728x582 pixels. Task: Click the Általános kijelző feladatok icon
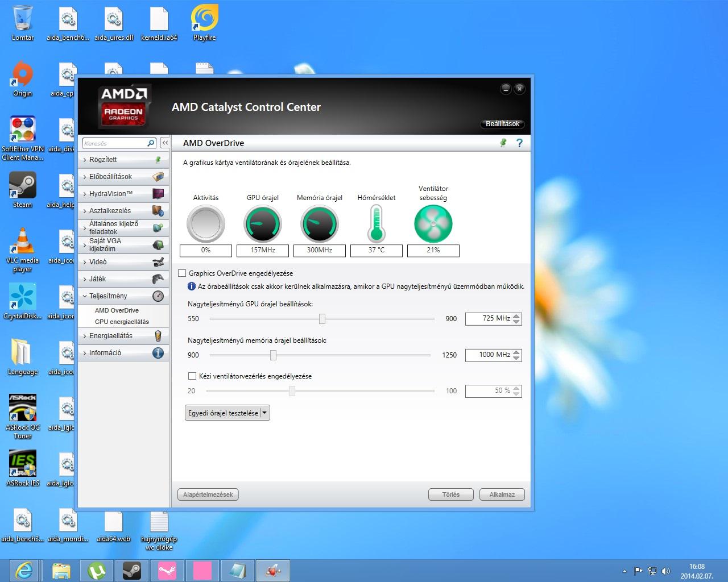coord(158,228)
